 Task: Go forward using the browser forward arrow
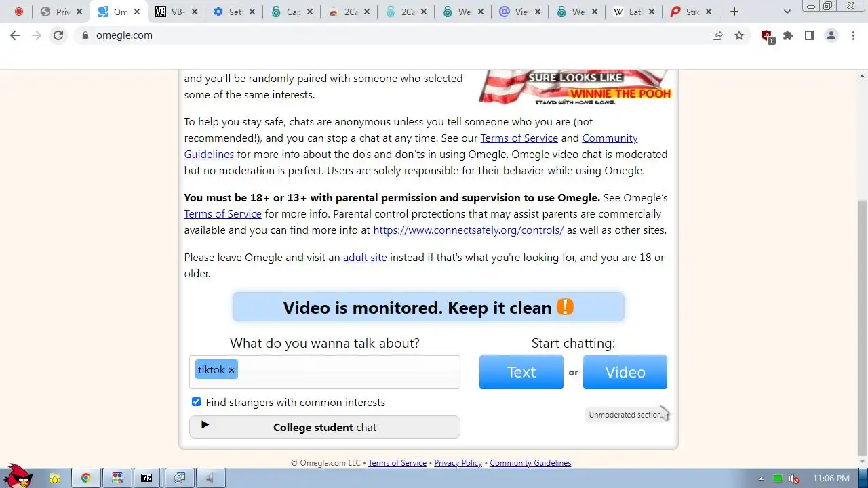coord(37,35)
